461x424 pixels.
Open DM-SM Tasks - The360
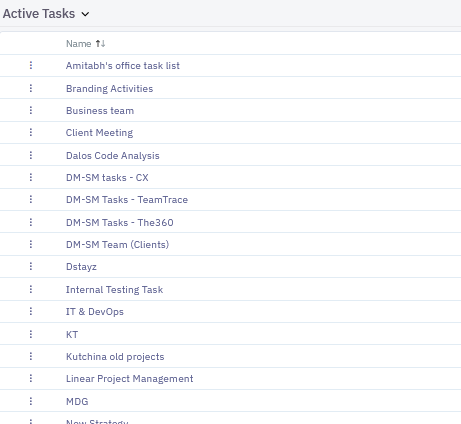(120, 223)
